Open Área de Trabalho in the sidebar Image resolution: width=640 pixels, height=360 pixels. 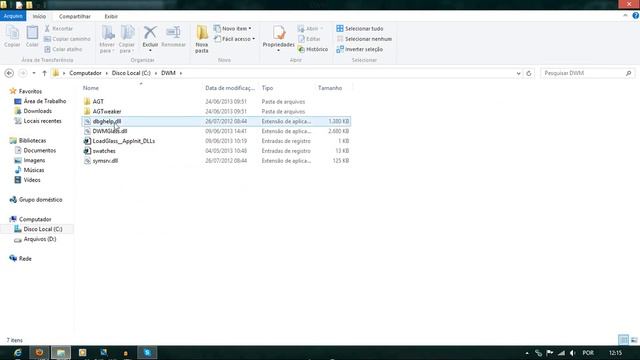[44, 101]
